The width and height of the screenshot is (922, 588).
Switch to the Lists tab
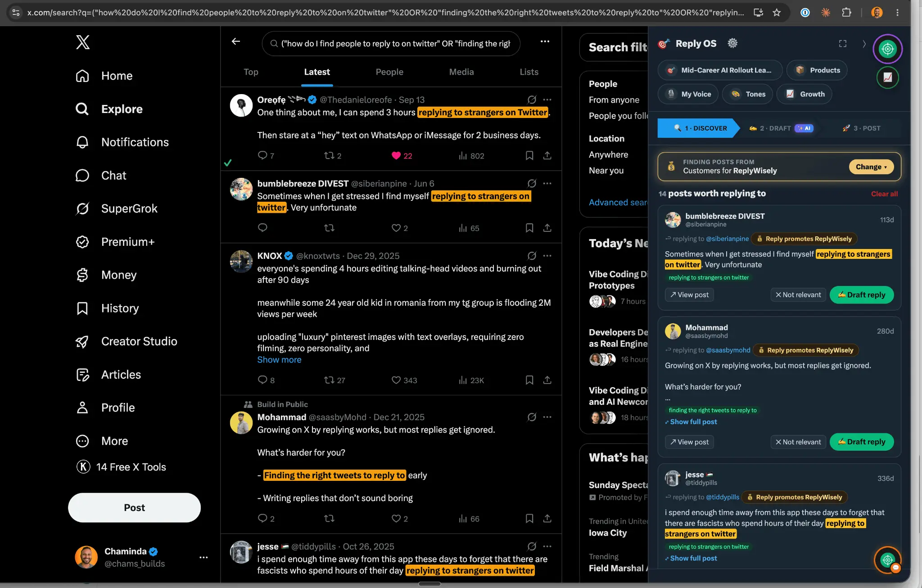pyautogui.click(x=529, y=72)
